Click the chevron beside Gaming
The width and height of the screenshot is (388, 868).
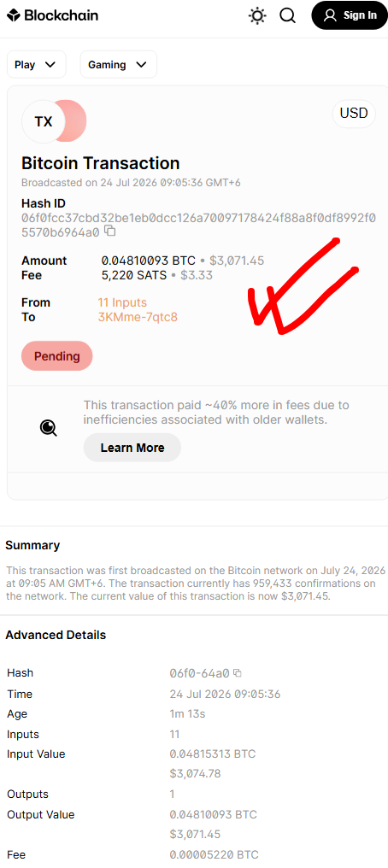[141, 65]
